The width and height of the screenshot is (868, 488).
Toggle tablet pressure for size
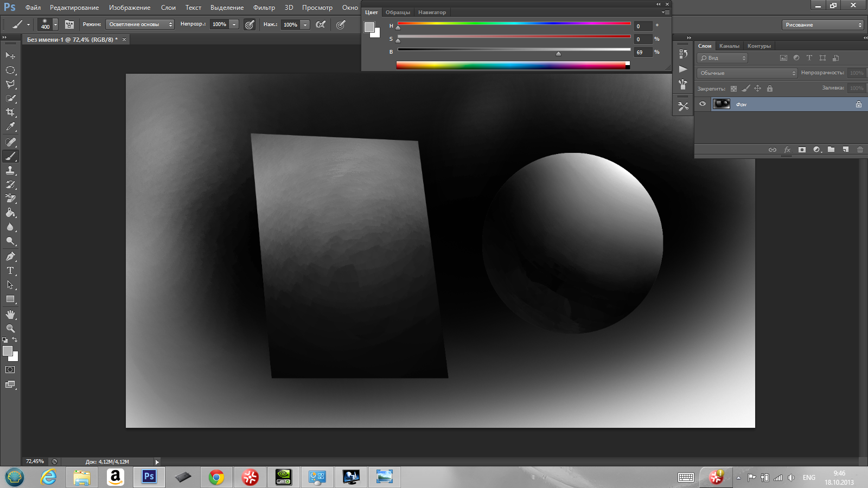(341, 24)
